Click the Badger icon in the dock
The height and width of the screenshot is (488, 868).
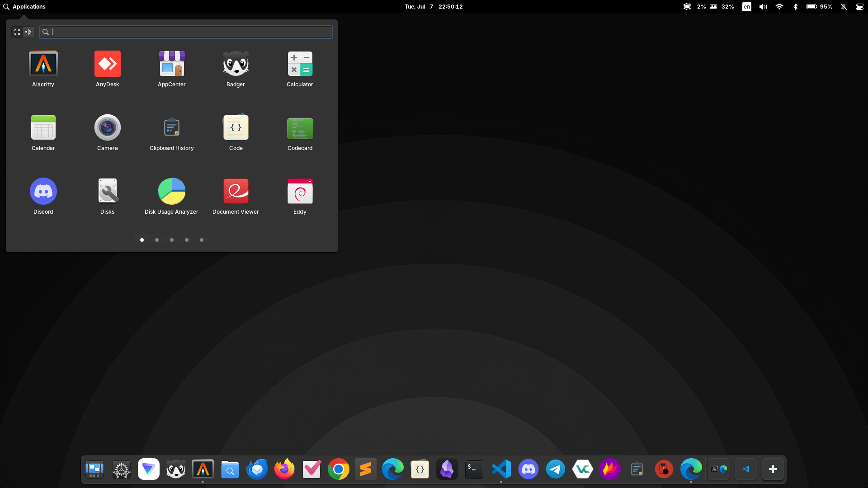(176, 469)
